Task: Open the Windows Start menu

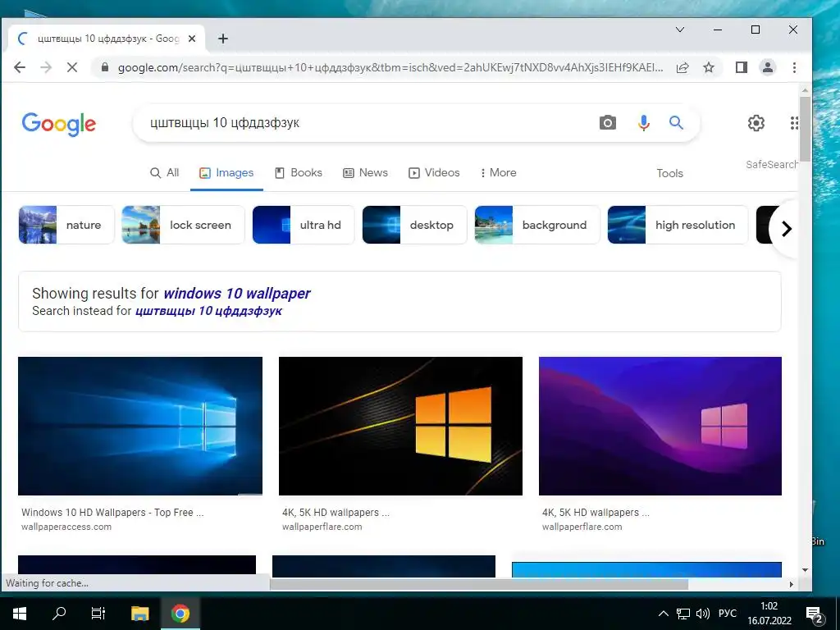Action: [x=20, y=614]
